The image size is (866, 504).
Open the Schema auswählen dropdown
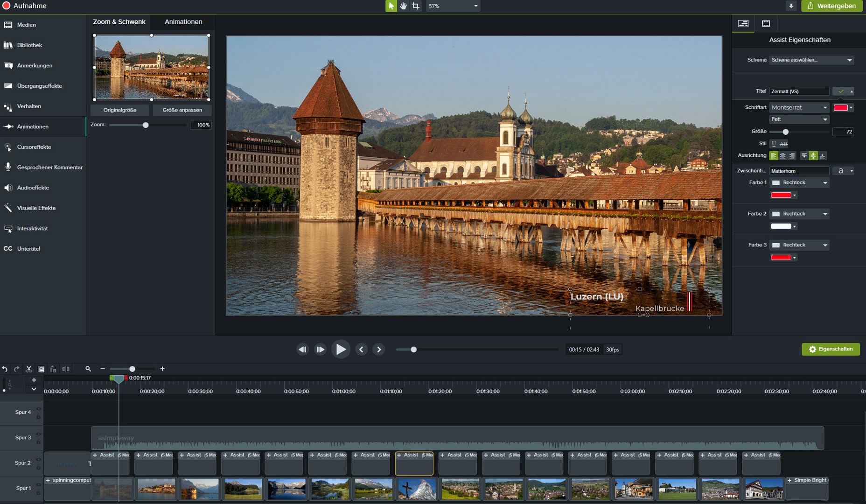click(812, 60)
